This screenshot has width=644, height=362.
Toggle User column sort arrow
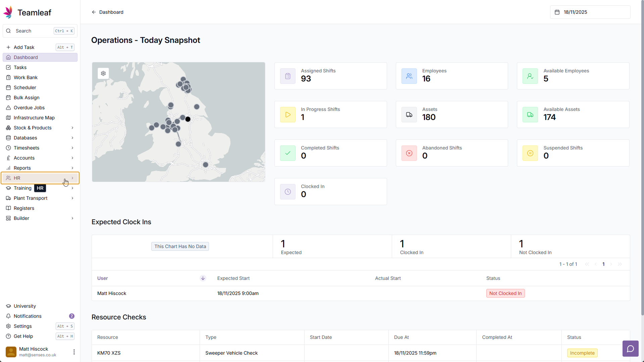click(x=203, y=278)
